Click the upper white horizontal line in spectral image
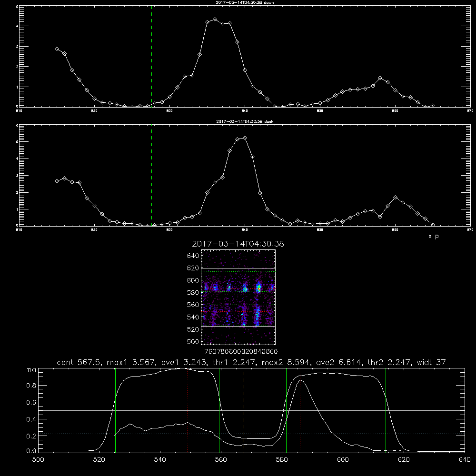The height and width of the screenshot is (476, 476). pos(238,268)
